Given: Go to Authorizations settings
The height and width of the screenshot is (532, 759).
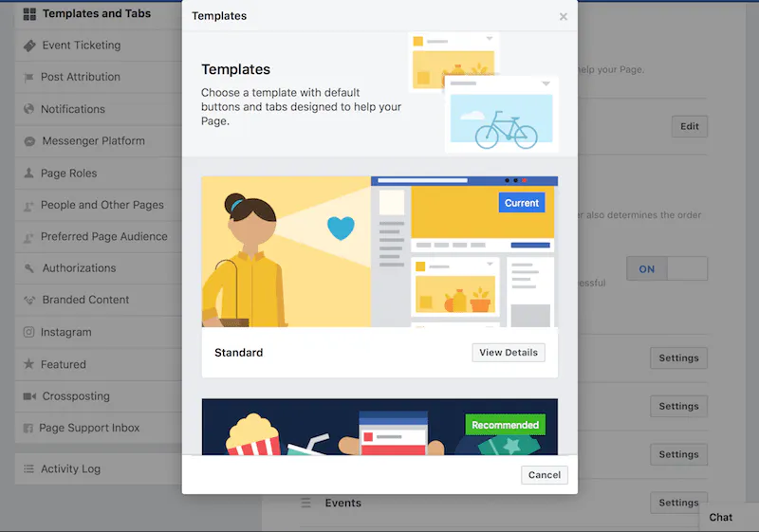Looking at the screenshot, I should [x=99, y=268].
